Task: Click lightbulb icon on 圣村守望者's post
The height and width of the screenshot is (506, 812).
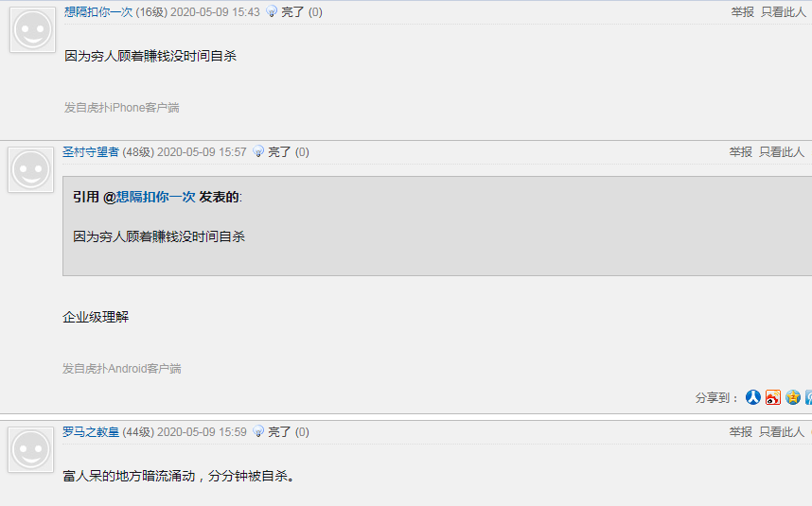Action: 258,151
